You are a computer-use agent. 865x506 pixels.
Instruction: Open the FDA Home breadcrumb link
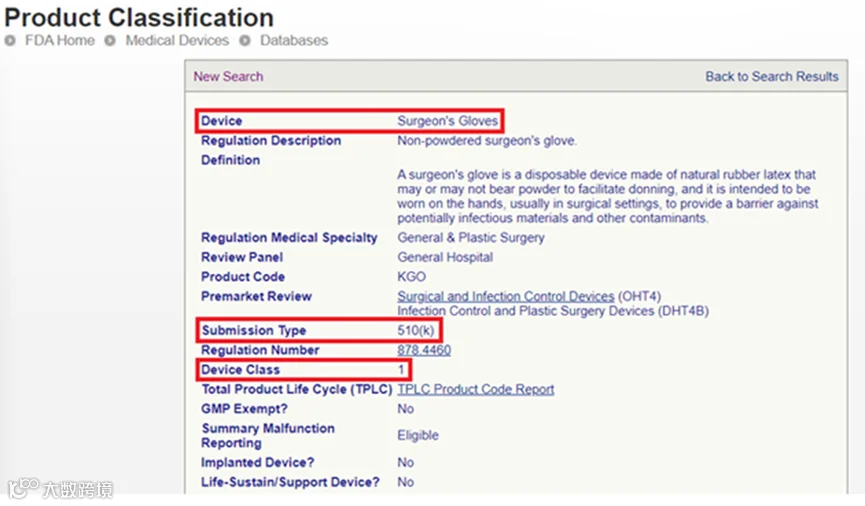pos(60,40)
